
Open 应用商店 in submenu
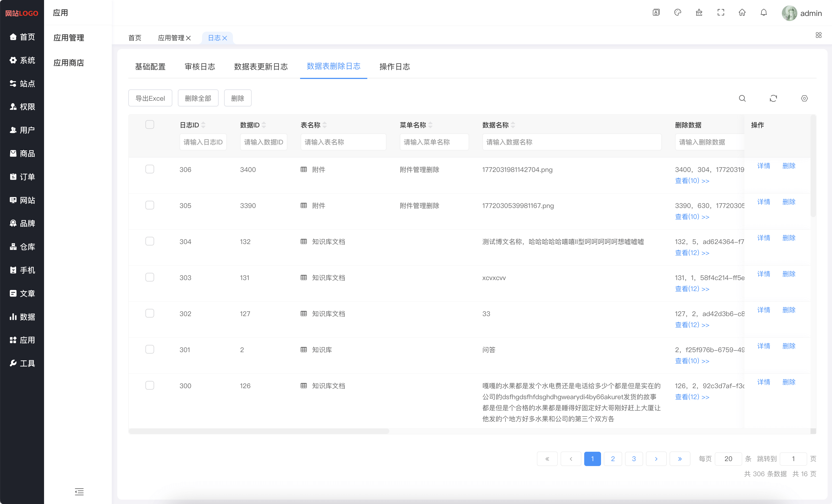click(x=69, y=63)
